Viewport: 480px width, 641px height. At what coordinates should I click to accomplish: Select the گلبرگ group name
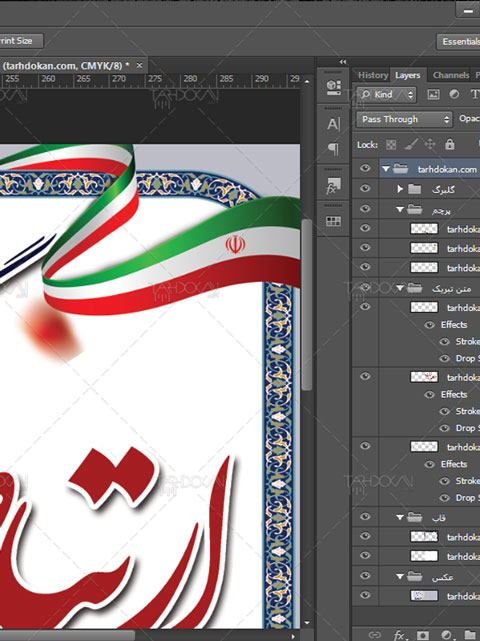(443, 190)
